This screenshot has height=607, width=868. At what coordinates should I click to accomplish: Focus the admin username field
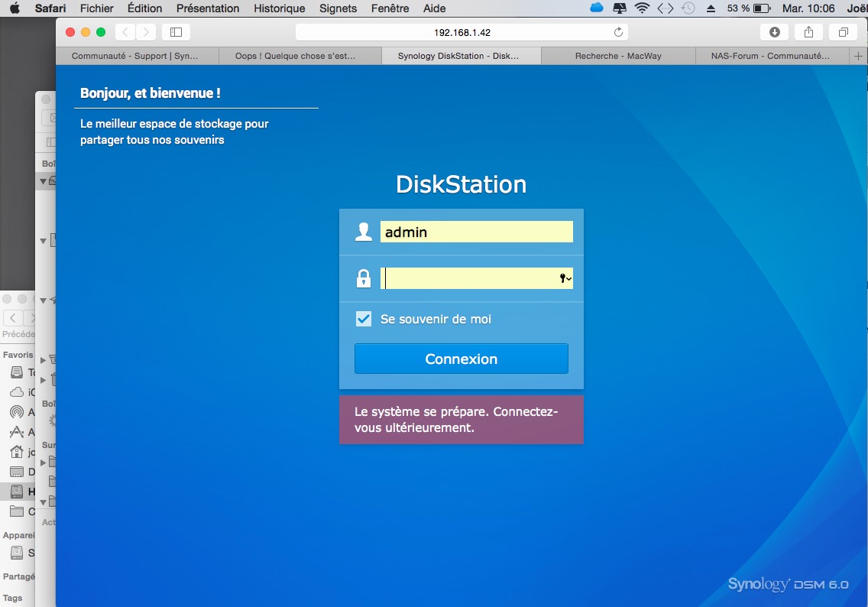(476, 232)
